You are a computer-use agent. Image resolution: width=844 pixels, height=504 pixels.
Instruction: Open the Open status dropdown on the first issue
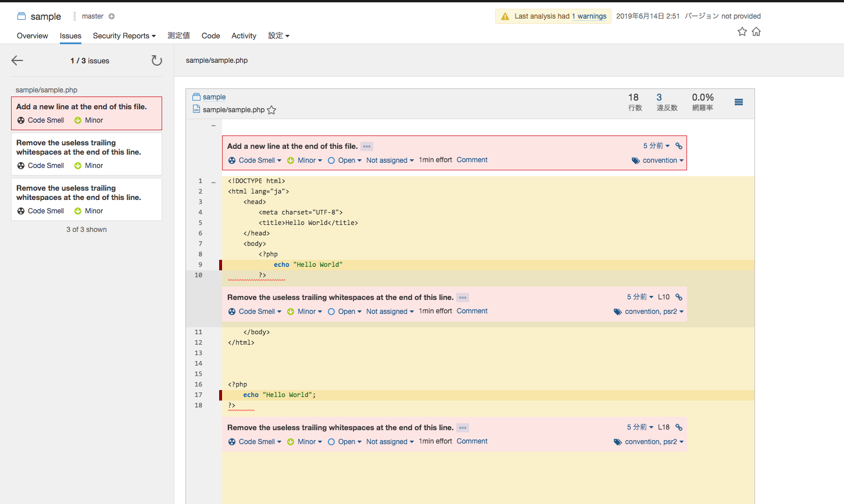pyautogui.click(x=345, y=160)
